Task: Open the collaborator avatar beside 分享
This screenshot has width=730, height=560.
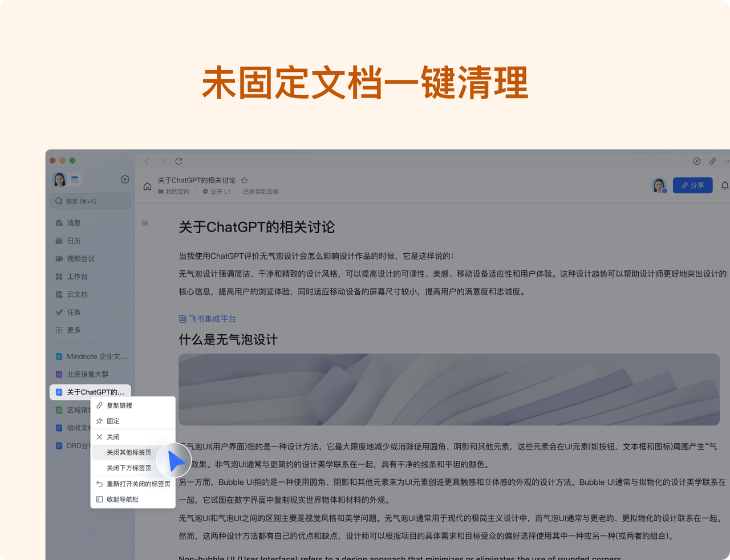Action: tap(659, 185)
